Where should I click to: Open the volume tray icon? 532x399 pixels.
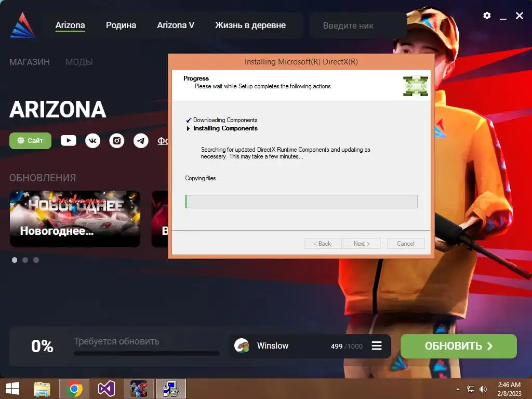pyautogui.click(x=483, y=389)
